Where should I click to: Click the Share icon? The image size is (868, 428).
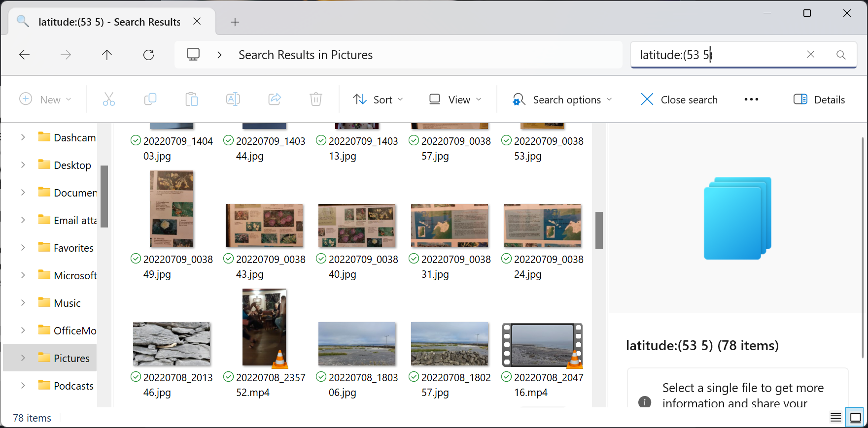[x=275, y=99]
